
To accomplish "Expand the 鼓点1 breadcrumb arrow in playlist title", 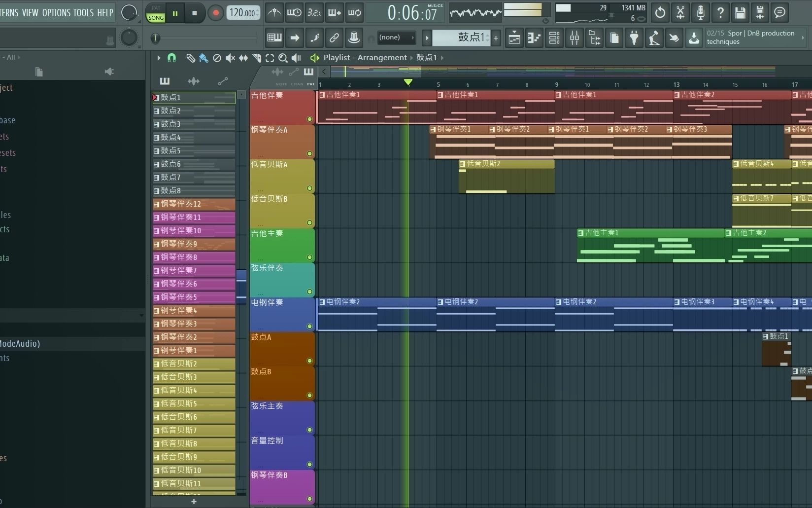I will [x=442, y=58].
